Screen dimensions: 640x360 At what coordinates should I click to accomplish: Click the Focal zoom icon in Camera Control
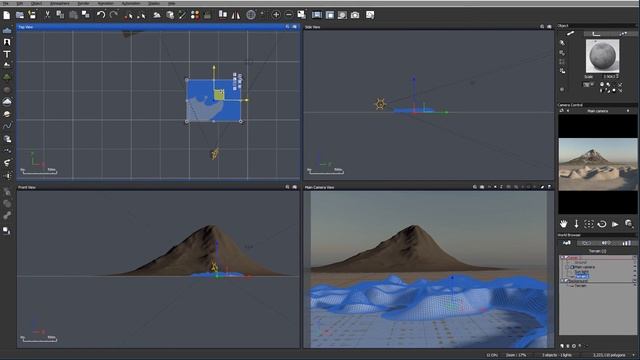(x=629, y=224)
